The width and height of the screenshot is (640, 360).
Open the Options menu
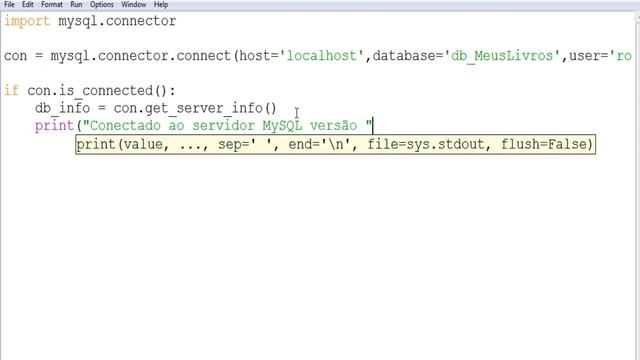(102, 4)
